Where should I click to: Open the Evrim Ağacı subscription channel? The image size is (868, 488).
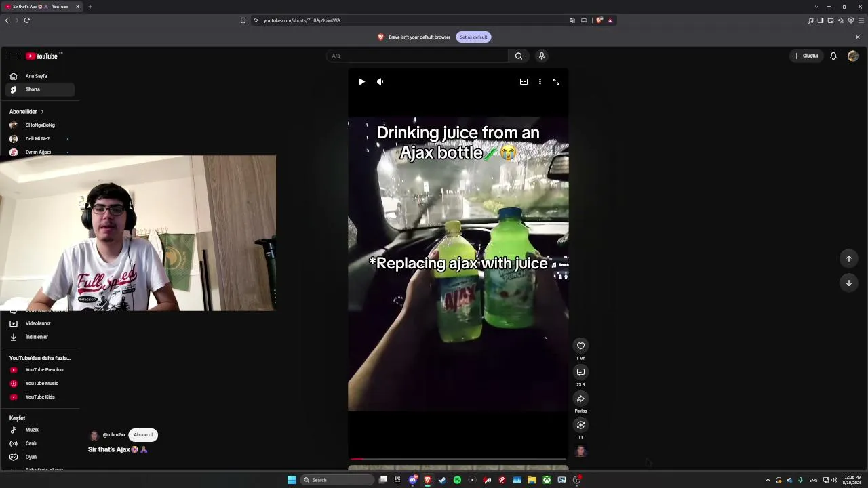pos(39,152)
